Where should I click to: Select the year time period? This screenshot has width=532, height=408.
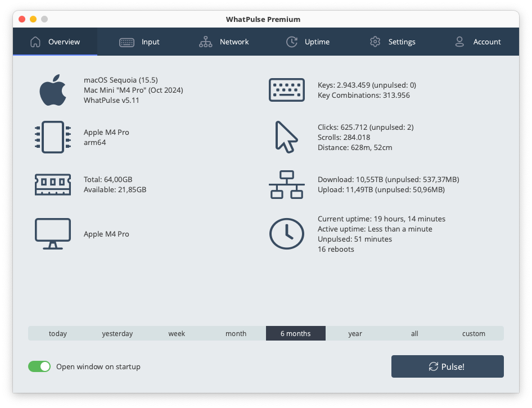point(355,333)
